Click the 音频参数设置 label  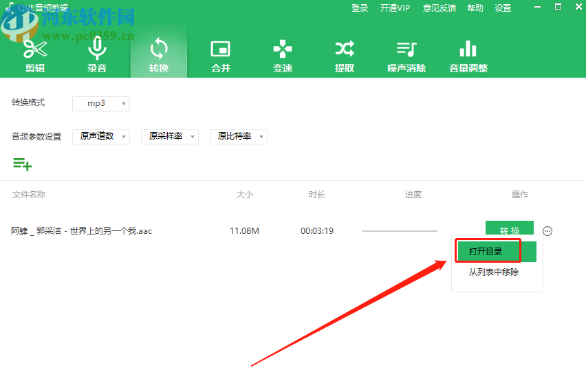[x=36, y=137]
